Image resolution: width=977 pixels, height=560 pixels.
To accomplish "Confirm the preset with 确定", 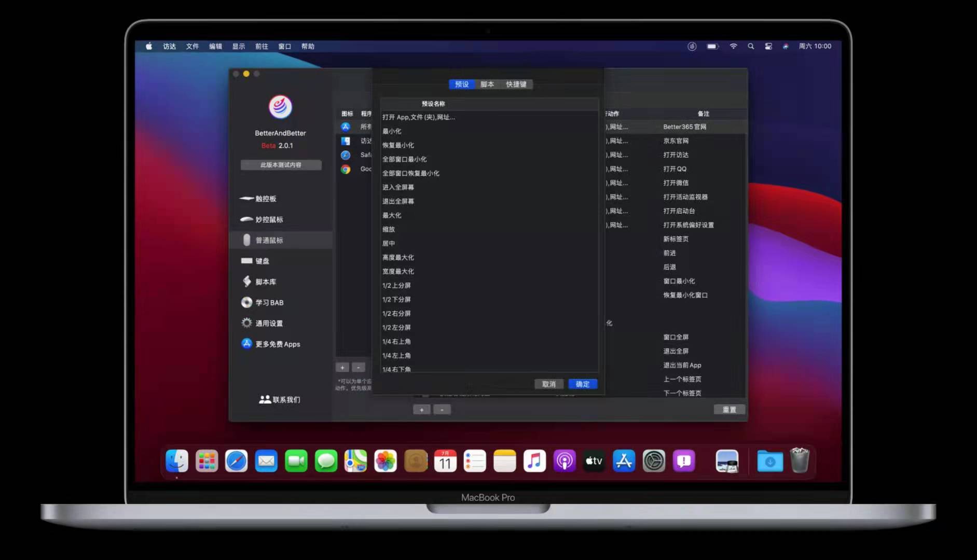I will (583, 384).
